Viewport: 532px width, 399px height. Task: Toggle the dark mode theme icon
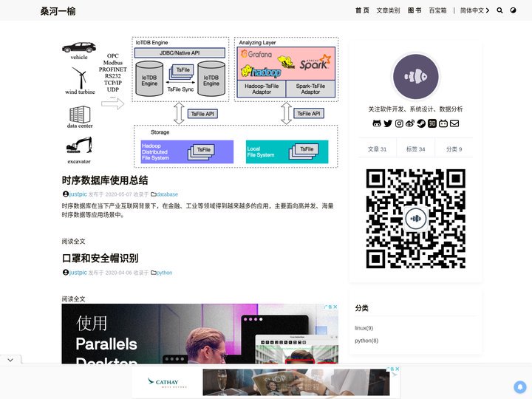pos(513,10)
